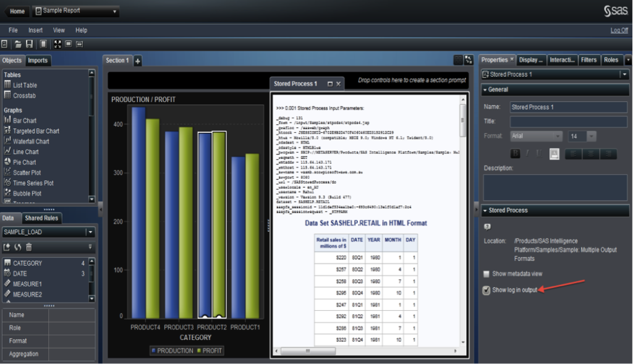
Task: Uncheck Show log in output
Action: [x=486, y=290]
